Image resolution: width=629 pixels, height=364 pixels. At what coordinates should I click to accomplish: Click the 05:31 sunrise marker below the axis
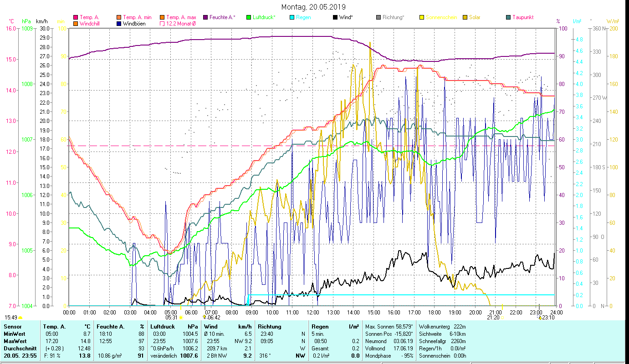[x=171, y=318]
